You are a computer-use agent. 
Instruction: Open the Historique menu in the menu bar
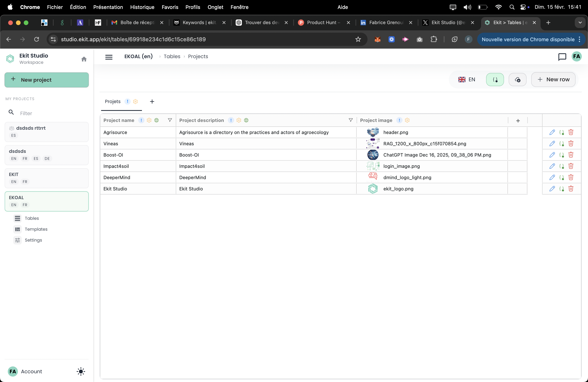click(142, 7)
